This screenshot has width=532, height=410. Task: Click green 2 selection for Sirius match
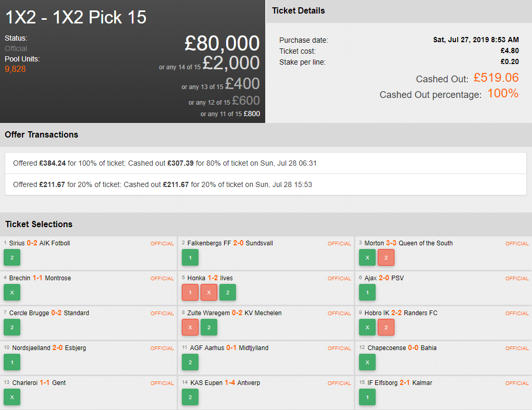(11, 257)
